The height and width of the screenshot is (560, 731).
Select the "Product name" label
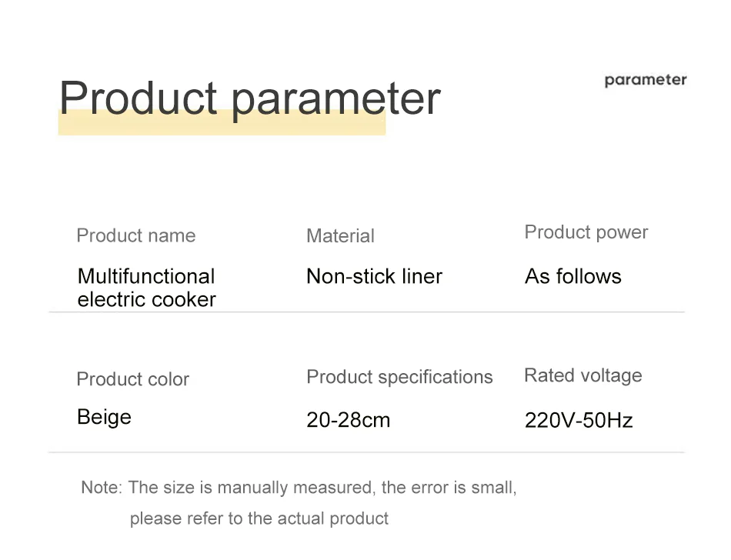click(136, 236)
